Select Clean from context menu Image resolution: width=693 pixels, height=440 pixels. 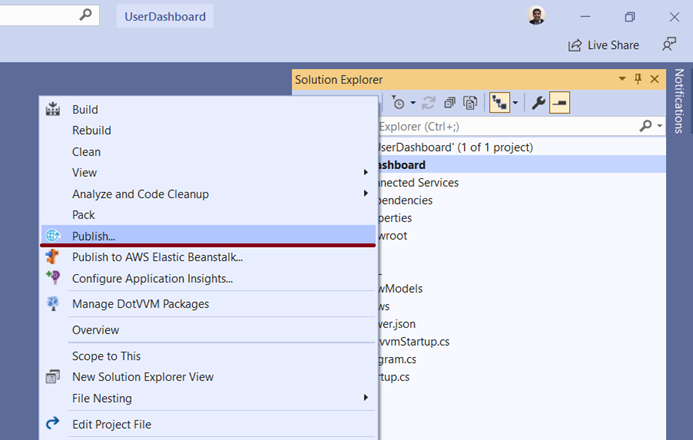[208, 152]
